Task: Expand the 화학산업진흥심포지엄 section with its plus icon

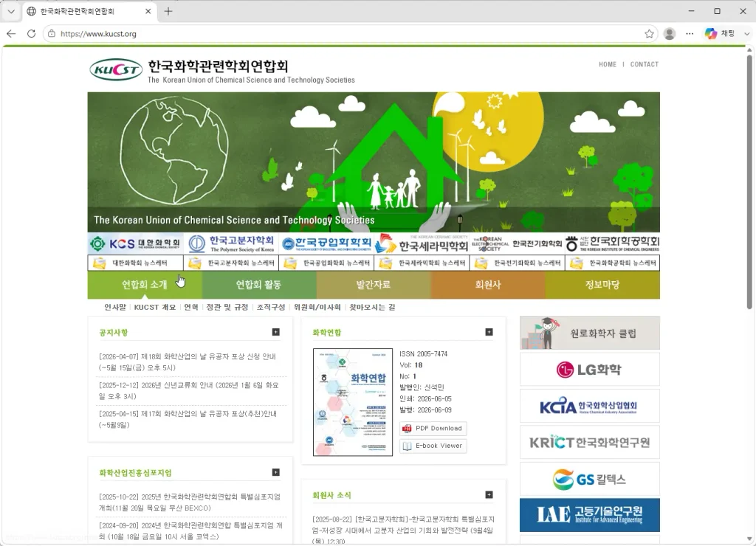Action: [x=276, y=472]
